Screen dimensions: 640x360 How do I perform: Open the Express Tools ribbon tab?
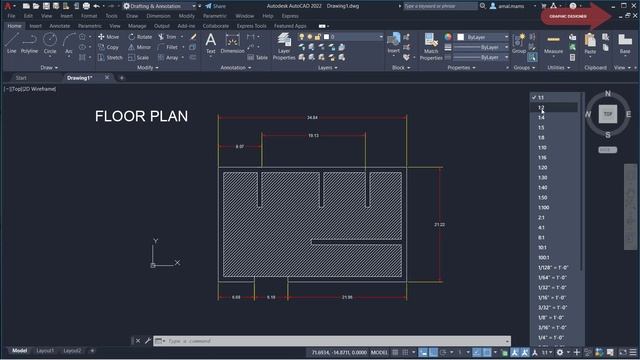[251, 26]
